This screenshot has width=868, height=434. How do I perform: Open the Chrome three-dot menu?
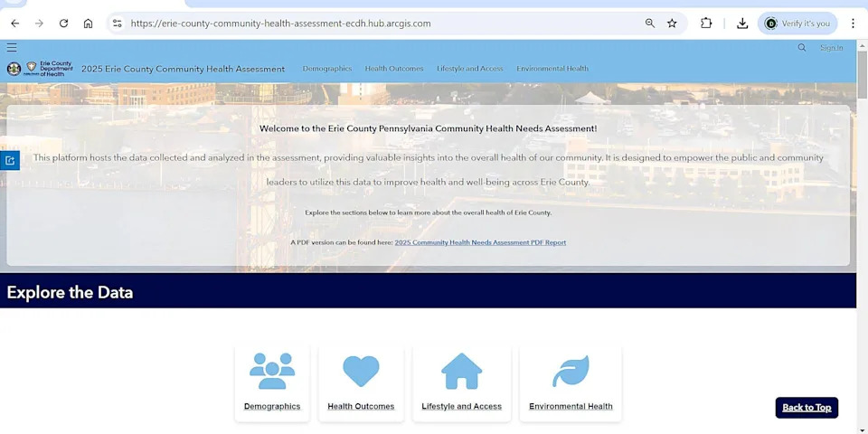(852, 24)
